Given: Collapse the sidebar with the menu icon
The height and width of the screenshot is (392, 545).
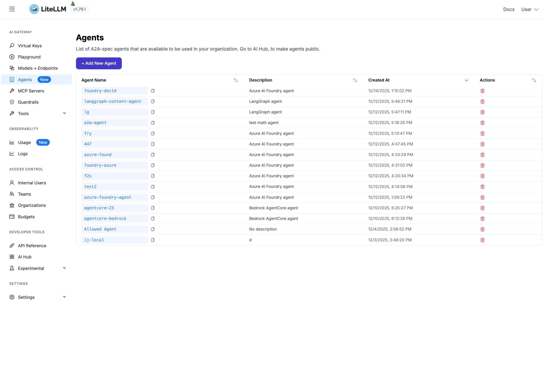Looking at the screenshot, I should (12, 9).
